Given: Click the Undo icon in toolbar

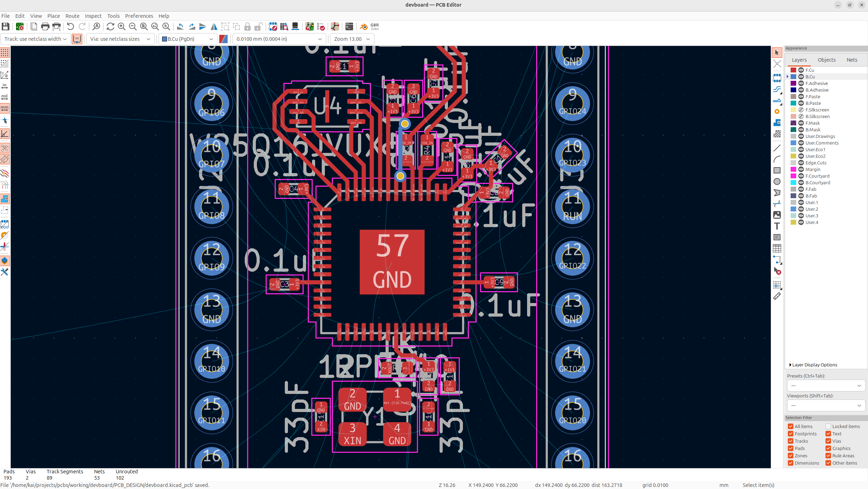Looking at the screenshot, I should point(70,26).
